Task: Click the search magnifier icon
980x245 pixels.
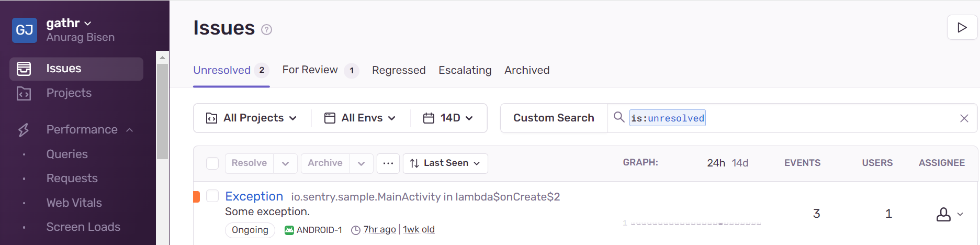Action: (619, 117)
